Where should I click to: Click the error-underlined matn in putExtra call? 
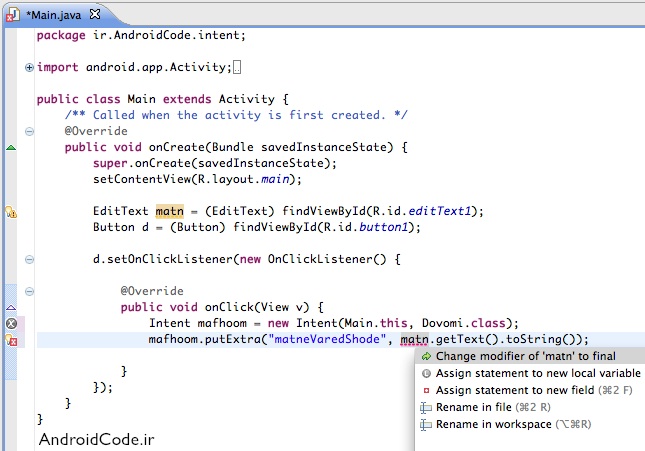click(x=414, y=340)
